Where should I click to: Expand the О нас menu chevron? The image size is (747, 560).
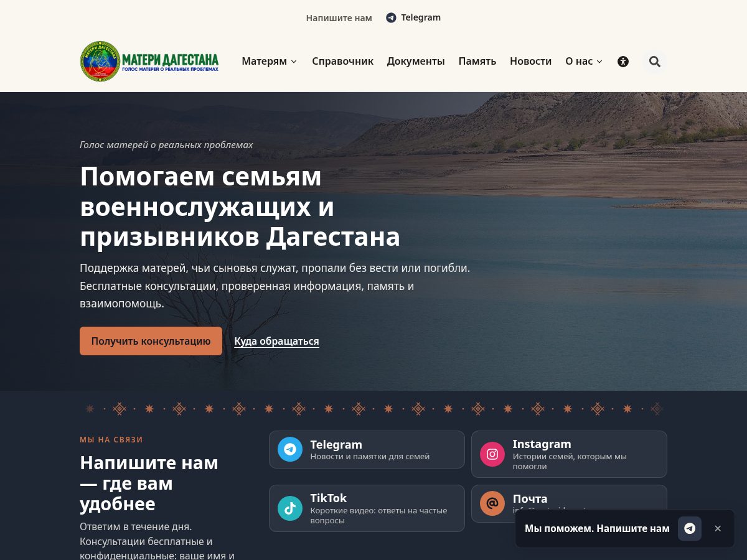[599, 62]
